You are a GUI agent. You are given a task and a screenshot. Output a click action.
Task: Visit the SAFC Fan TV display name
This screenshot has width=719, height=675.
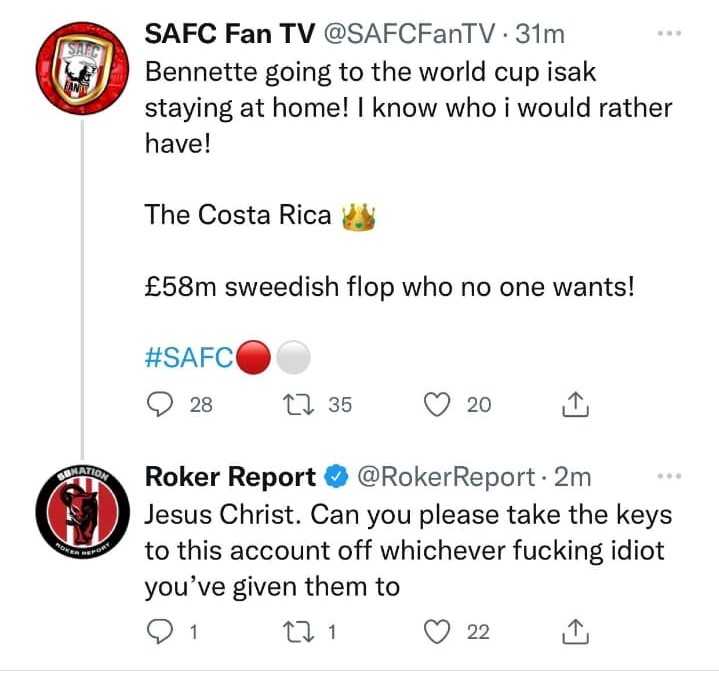click(x=230, y=34)
